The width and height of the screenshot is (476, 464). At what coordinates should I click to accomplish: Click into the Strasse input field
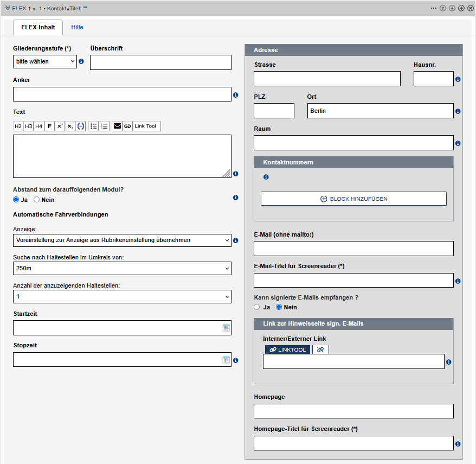point(327,79)
